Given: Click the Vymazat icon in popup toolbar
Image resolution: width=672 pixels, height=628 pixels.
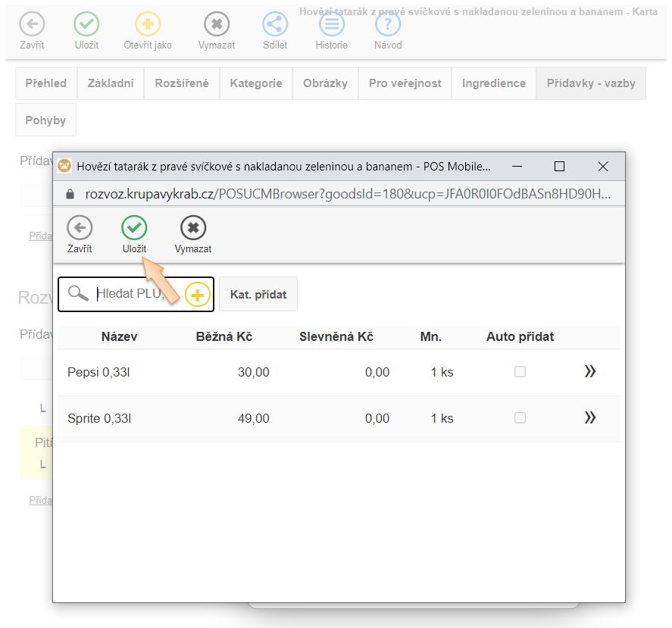Looking at the screenshot, I should point(193,228).
